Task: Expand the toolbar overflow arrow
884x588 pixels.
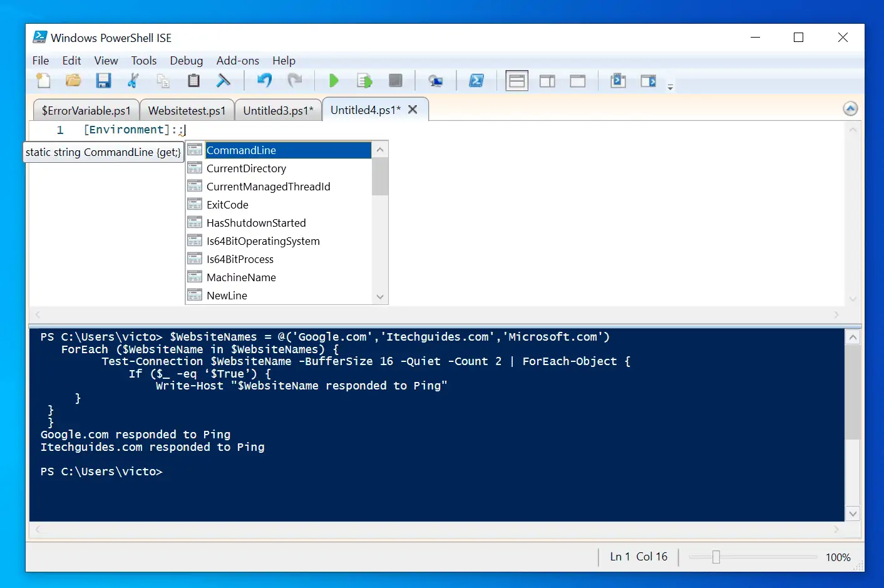Action: 670,87
